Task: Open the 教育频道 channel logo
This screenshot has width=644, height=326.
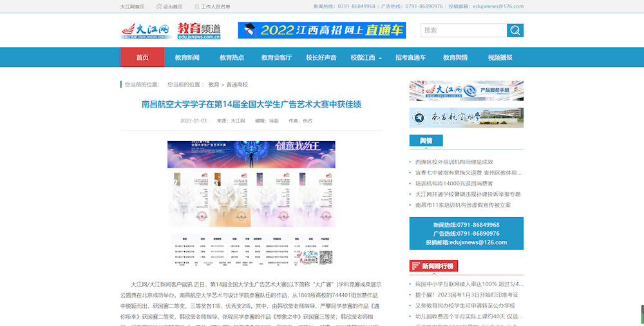Action: click(x=199, y=30)
